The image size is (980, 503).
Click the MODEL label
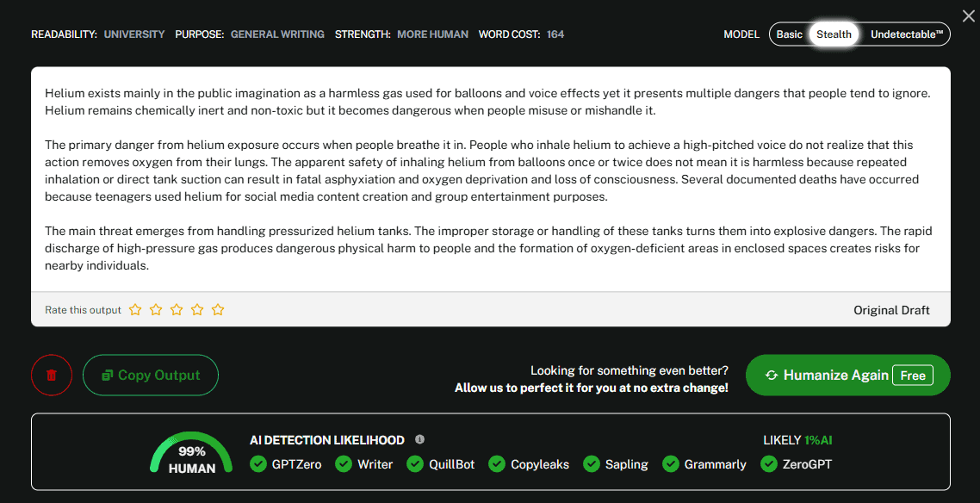click(741, 34)
